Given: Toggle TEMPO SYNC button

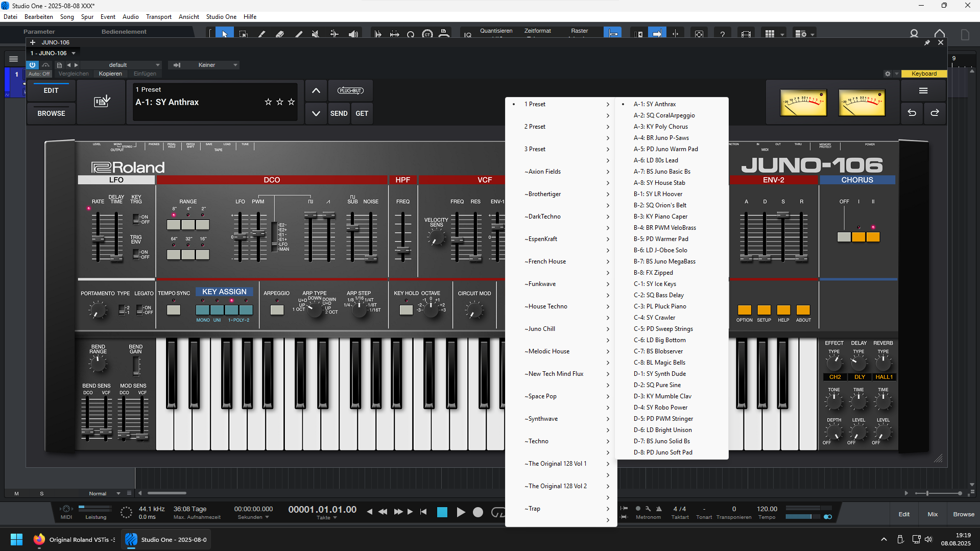Looking at the screenshot, I should coord(174,310).
